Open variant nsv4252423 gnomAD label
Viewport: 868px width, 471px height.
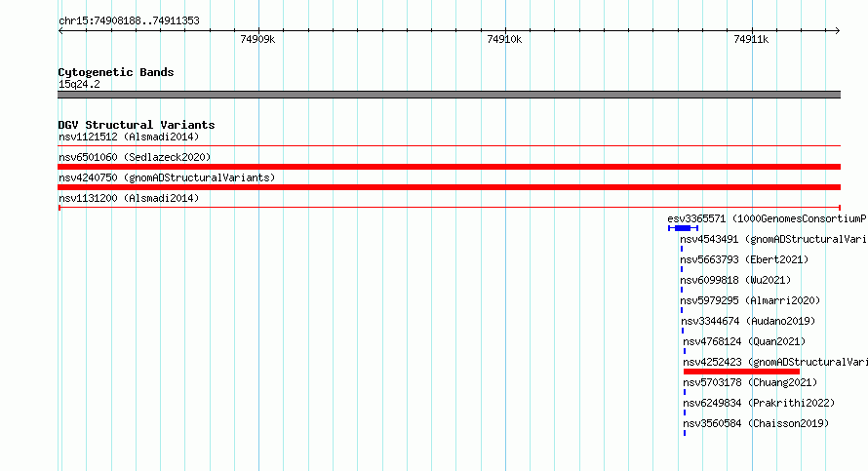pos(775,362)
